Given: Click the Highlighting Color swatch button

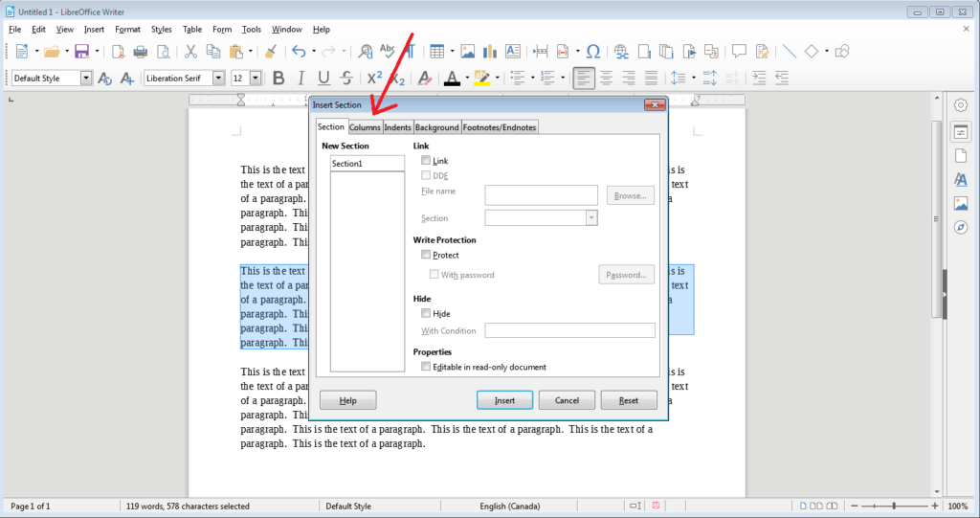Looking at the screenshot, I should click(482, 79).
